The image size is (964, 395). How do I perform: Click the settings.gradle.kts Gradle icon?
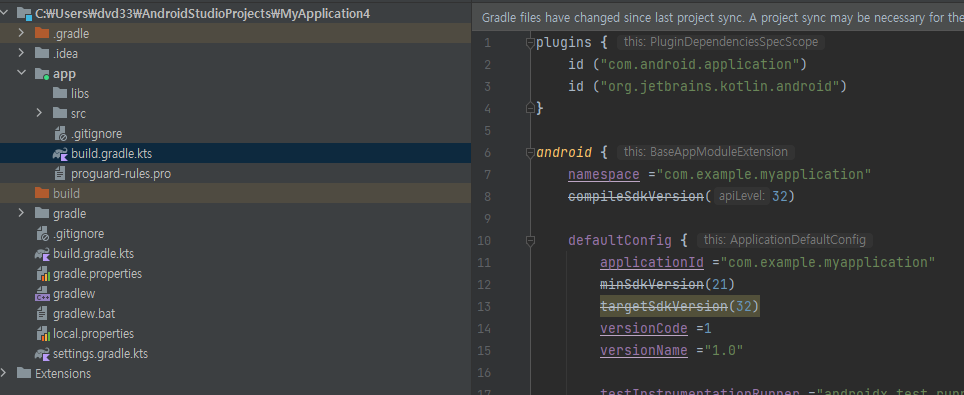[42, 354]
